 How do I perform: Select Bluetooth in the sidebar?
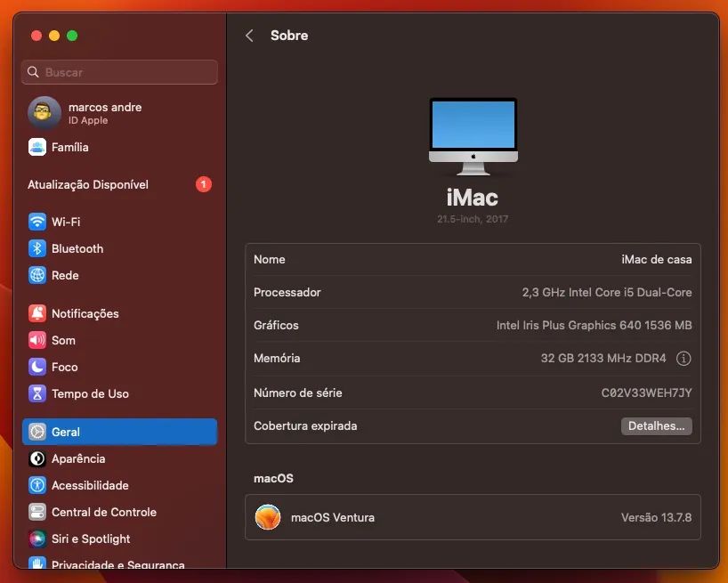(x=119, y=249)
